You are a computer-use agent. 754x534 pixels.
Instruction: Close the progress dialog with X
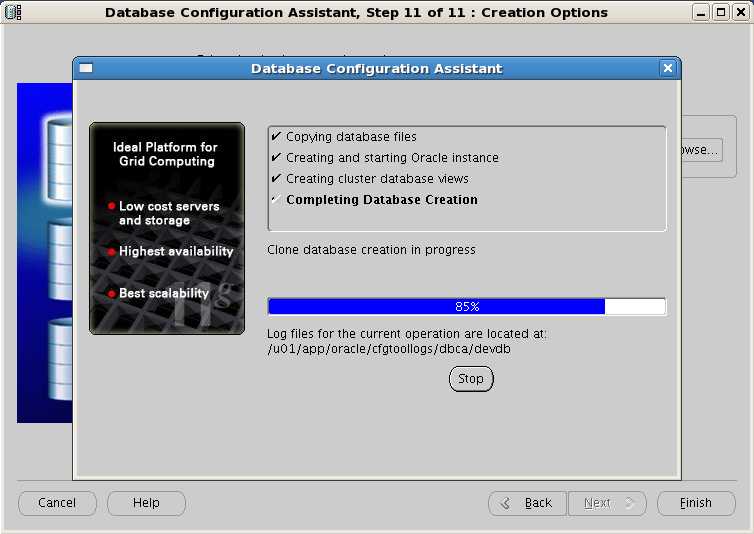coord(667,68)
